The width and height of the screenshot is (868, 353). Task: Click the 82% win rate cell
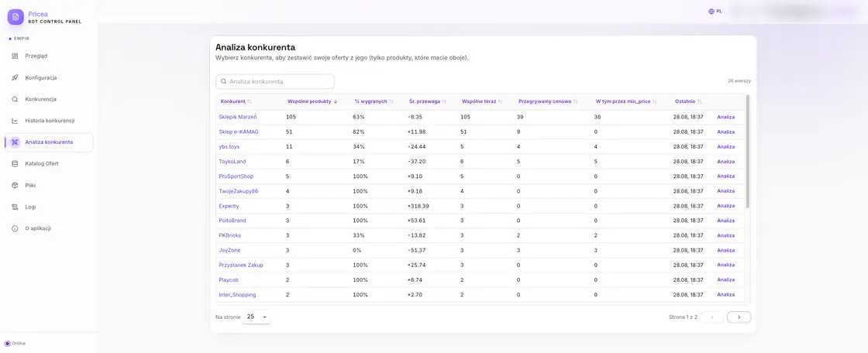click(359, 132)
